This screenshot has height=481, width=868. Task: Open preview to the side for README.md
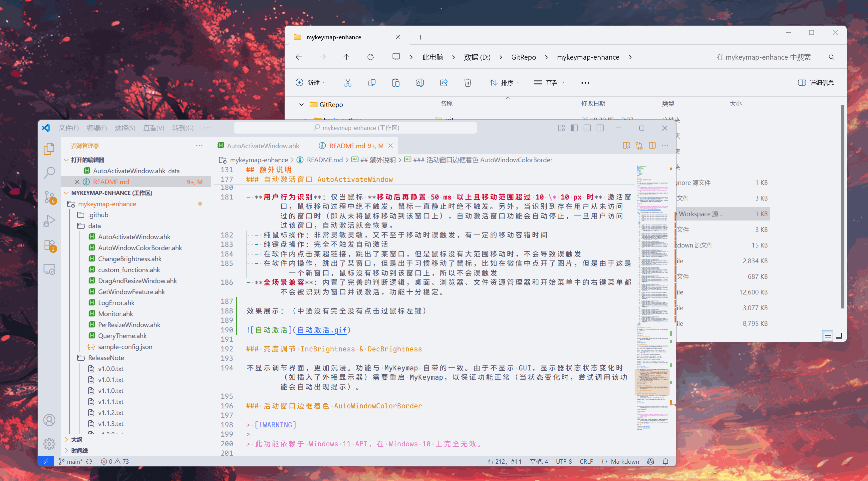(626, 146)
